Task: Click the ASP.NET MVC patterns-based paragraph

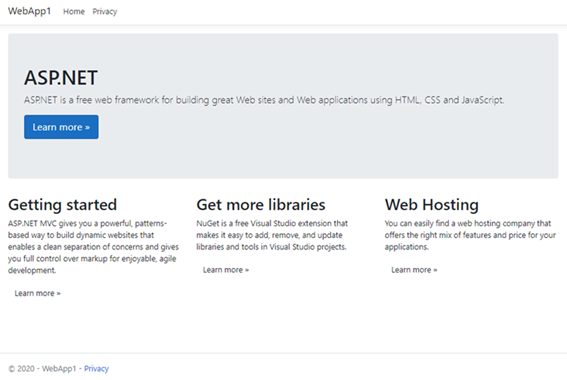Action: click(93, 247)
